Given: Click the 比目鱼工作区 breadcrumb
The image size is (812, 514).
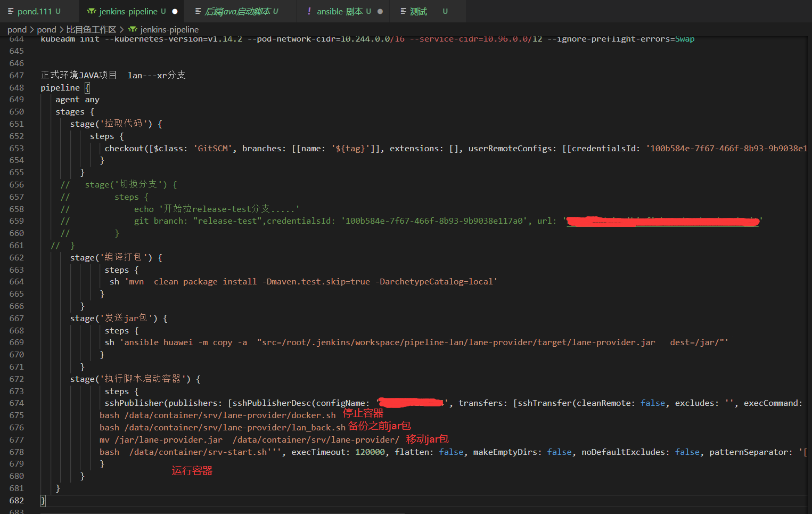Looking at the screenshot, I should tap(91, 29).
